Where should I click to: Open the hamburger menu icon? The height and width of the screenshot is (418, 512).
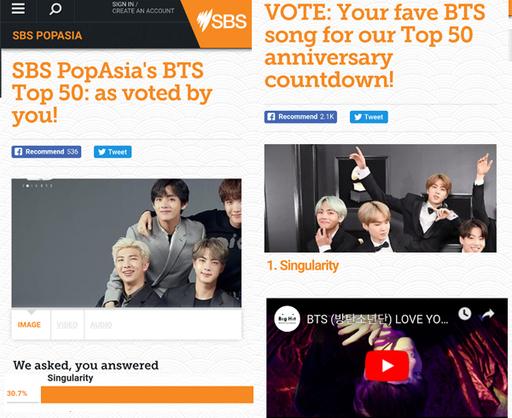click(x=18, y=8)
